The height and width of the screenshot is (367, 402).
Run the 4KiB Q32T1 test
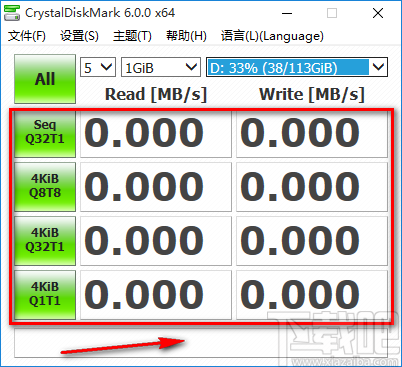click(45, 241)
